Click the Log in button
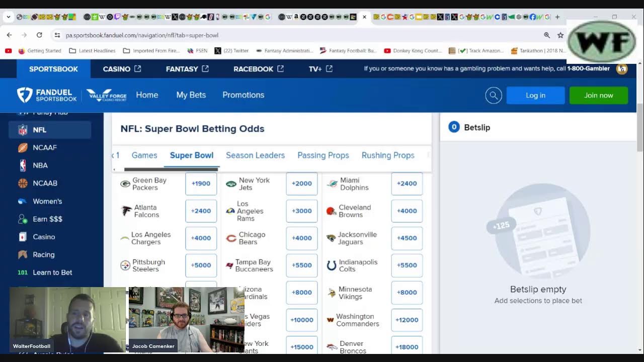The height and width of the screenshot is (362, 644). [x=535, y=96]
